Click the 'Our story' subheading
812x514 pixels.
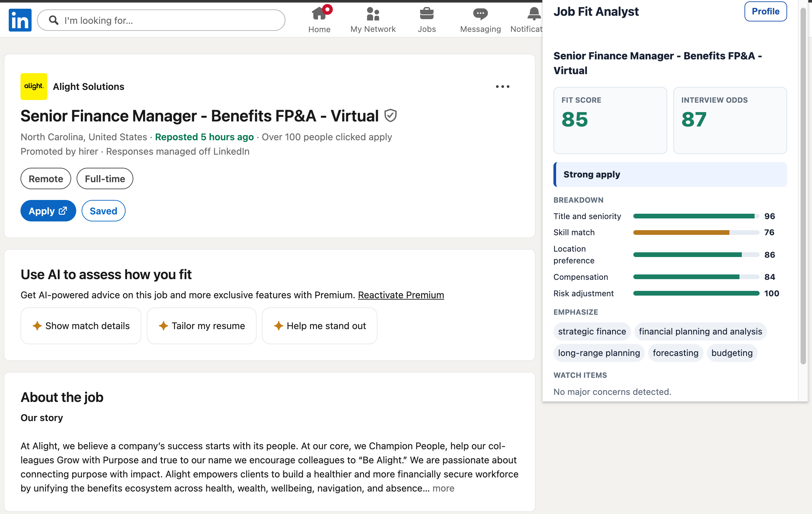pos(42,418)
